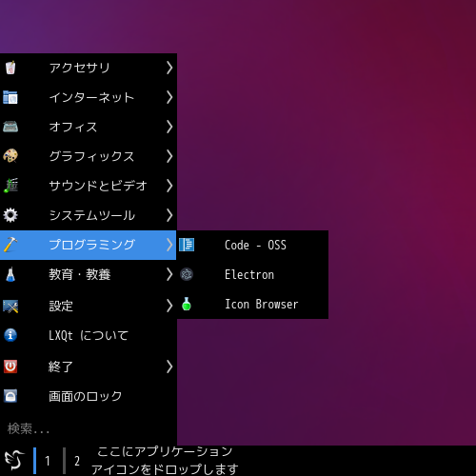This screenshot has width=476, height=476.
Task: Click the グラフィックス palette icon
Action: point(10,156)
